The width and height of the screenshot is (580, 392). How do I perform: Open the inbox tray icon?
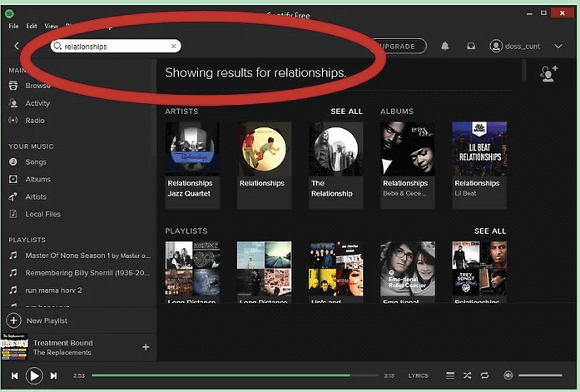point(471,47)
